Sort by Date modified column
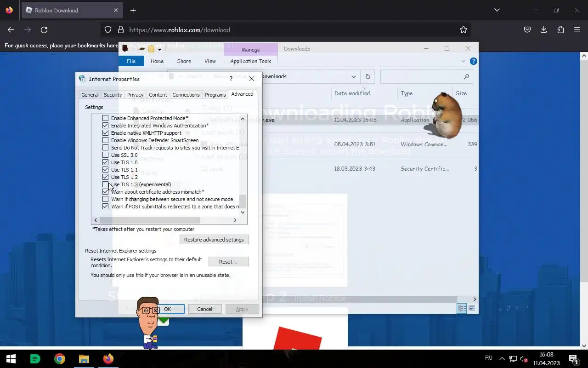Screen dimensions: 588x368 [352, 93]
